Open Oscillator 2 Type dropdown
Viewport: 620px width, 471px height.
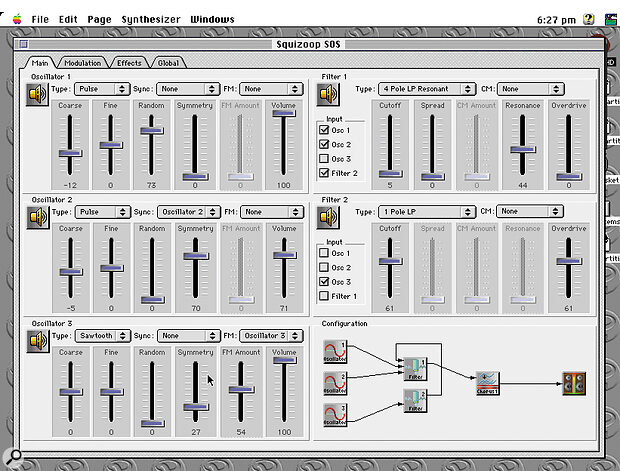103,212
